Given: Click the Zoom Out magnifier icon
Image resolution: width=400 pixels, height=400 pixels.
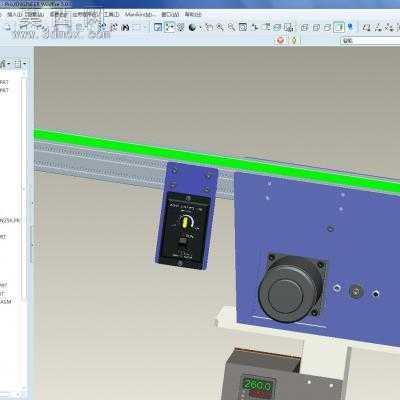Looking at the screenshot, I should pyautogui.click(x=231, y=27).
